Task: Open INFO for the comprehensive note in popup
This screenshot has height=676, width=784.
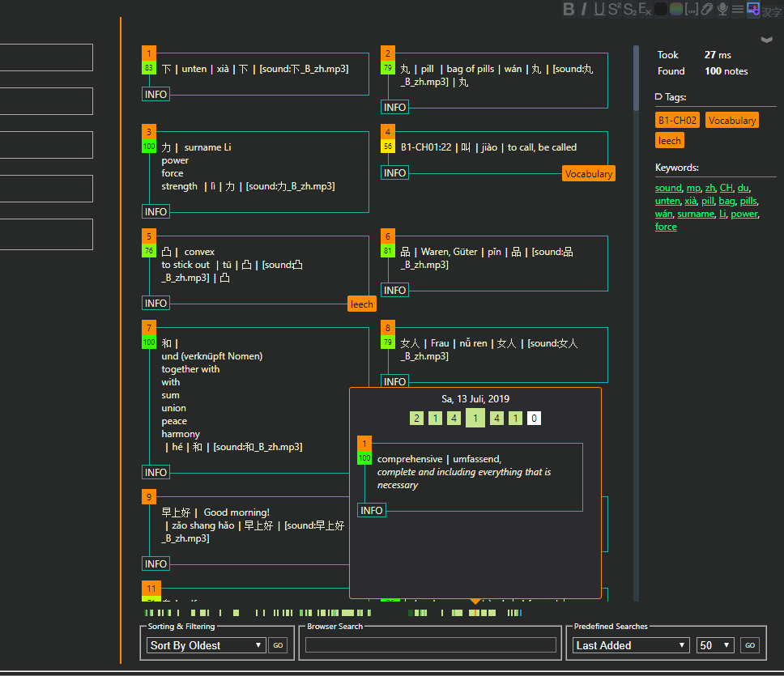Action: [372, 511]
